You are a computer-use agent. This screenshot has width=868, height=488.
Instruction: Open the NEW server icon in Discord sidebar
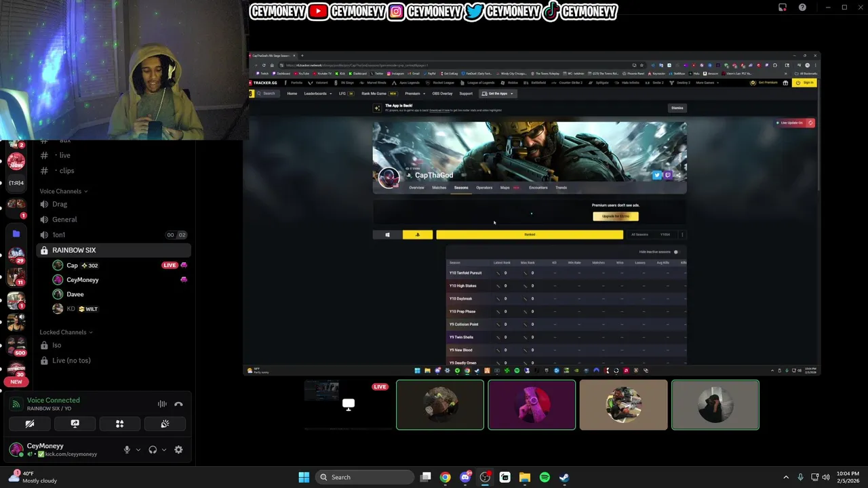pyautogui.click(x=16, y=382)
